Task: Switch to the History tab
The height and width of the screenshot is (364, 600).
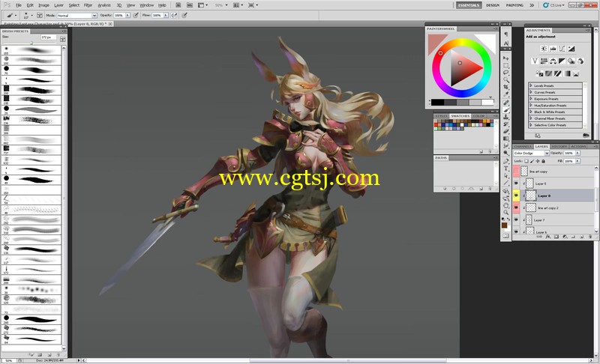Action: tap(559, 146)
